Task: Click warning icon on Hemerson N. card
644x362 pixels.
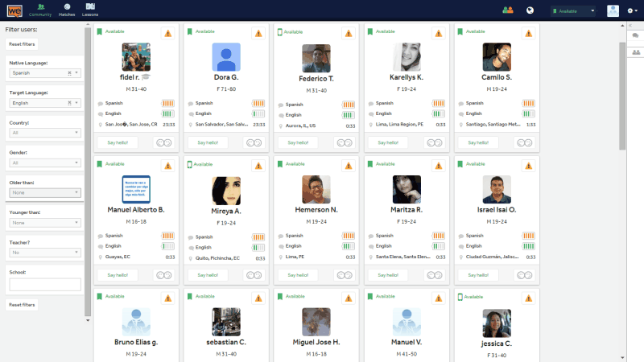Action: tap(349, 166)
